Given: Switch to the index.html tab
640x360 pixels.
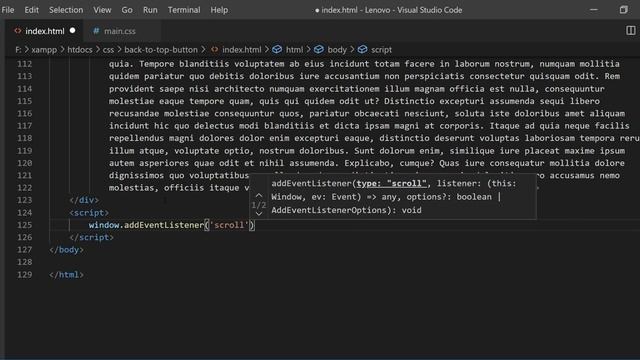Looking at the screenshot, I should (44, 31).
